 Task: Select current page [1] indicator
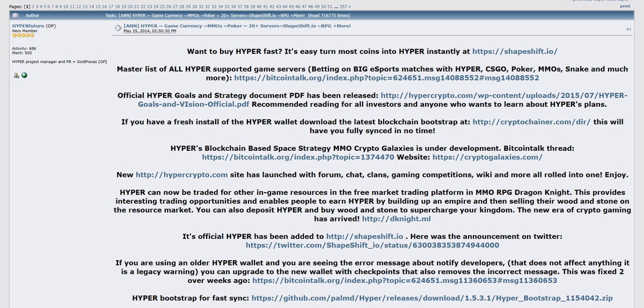tap(27, 6)
